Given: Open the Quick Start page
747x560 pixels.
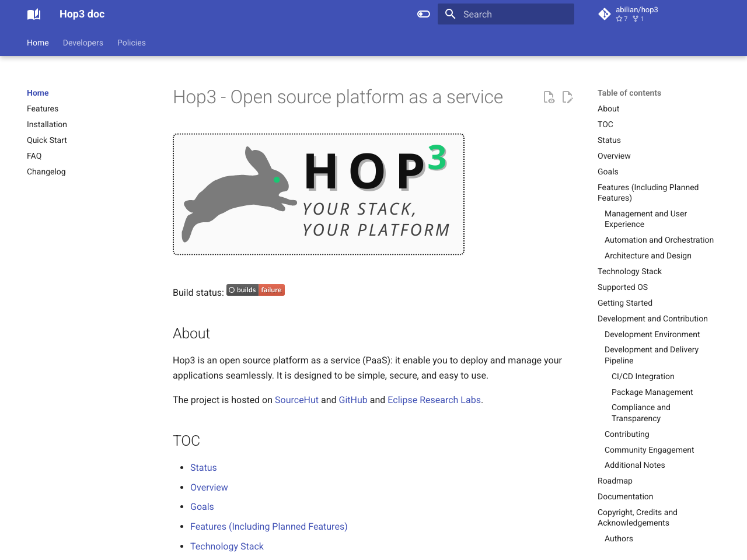Looking at the screenshot, I should pos(47,140).
